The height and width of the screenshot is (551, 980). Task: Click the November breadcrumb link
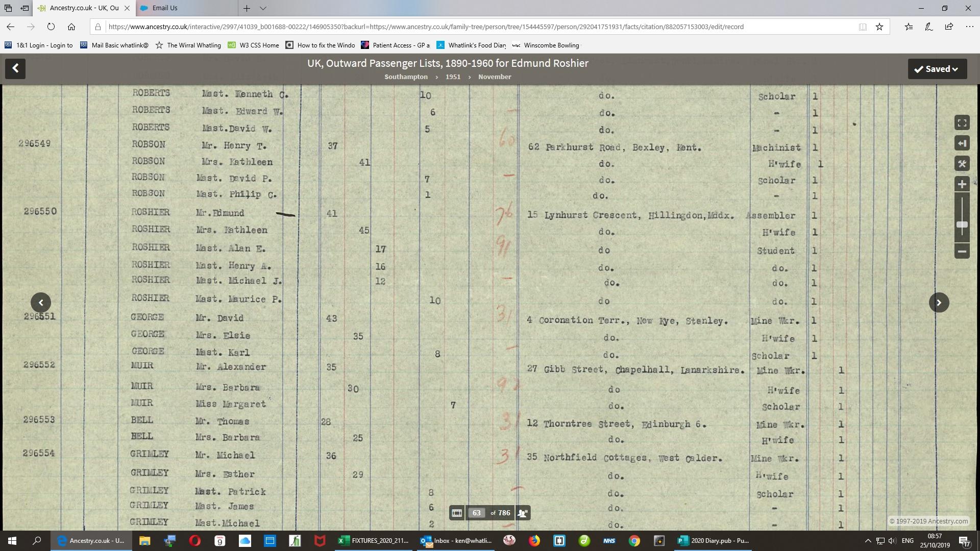[494, 77]
